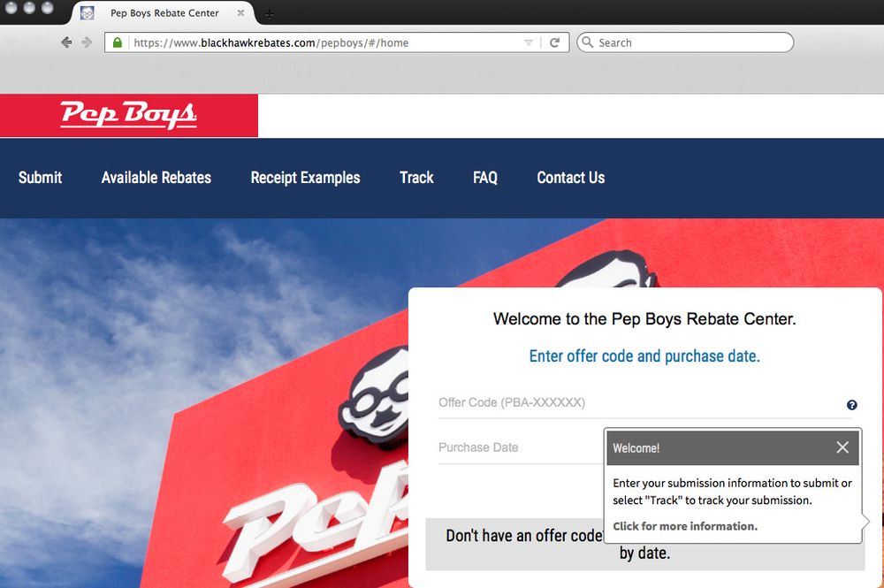
Task: Reload the page with the refresh icon
Action: coord(554,42)
